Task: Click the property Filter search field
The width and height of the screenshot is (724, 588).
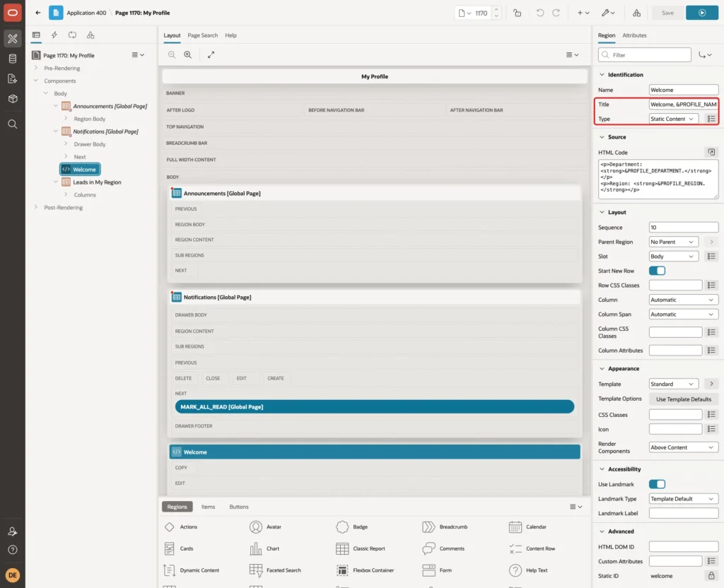Action: coord(645,55)
